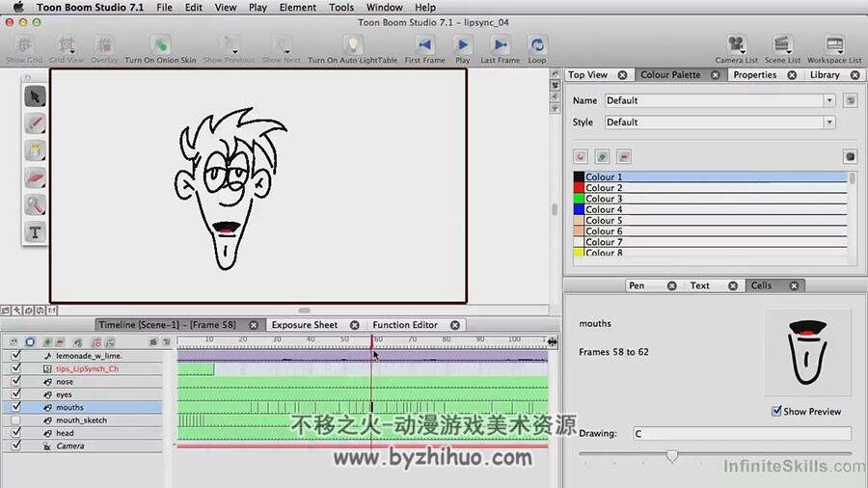
Task: Switch to the Exposure Sheet tab
Action: tap(305, 325)
